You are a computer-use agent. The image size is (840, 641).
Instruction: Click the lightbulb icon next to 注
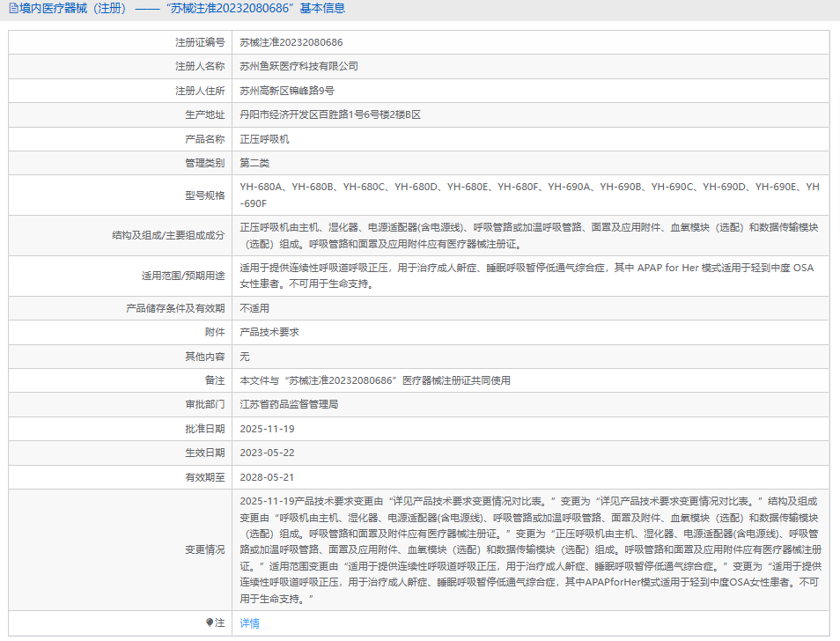pos(210,623)
